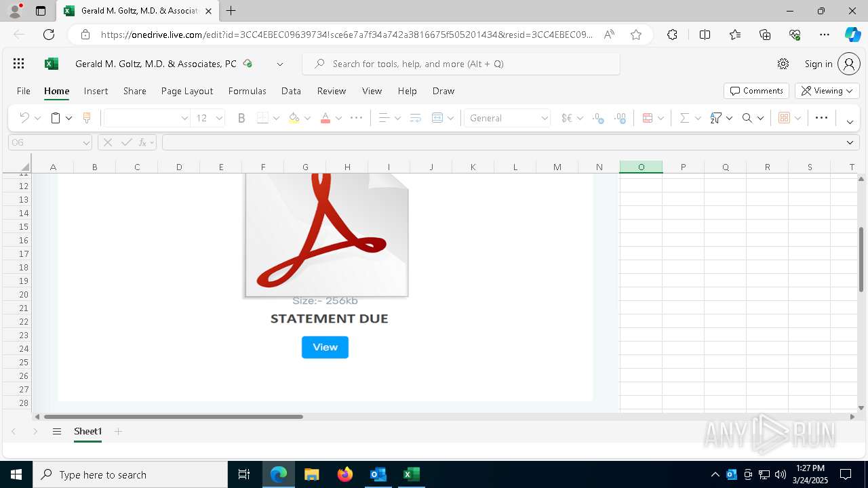Click the horizontal scrollbar thumb
Screen dimensions: 868x488
click(173, 417)
